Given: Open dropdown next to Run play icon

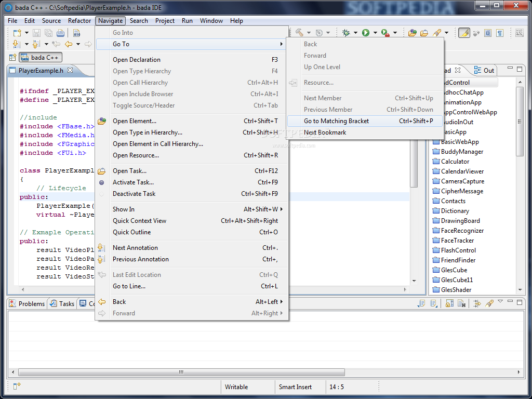Looking at the screenshot, I should click(375, 33).
